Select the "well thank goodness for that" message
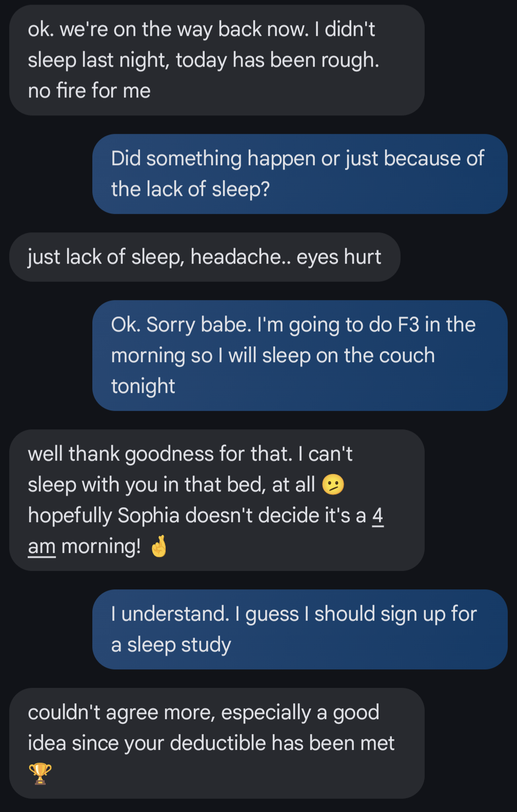 (216, 500)
